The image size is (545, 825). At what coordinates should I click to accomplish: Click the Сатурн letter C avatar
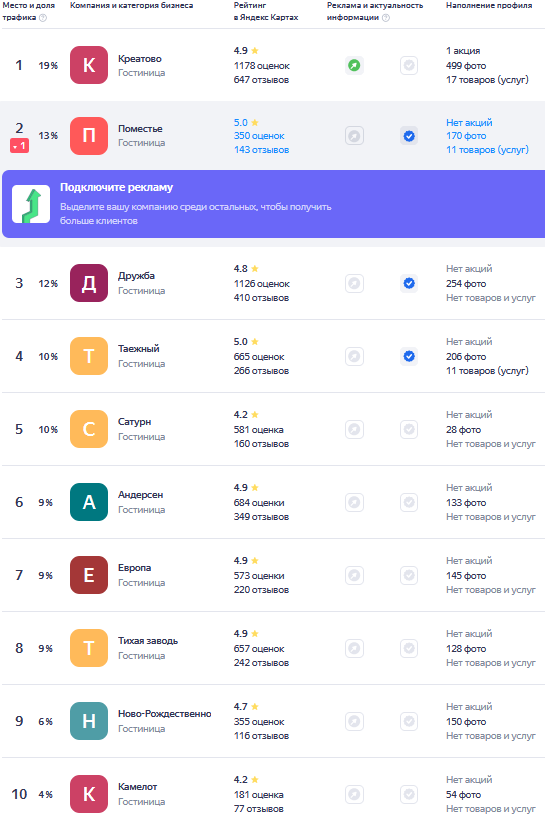click(89, 429)
